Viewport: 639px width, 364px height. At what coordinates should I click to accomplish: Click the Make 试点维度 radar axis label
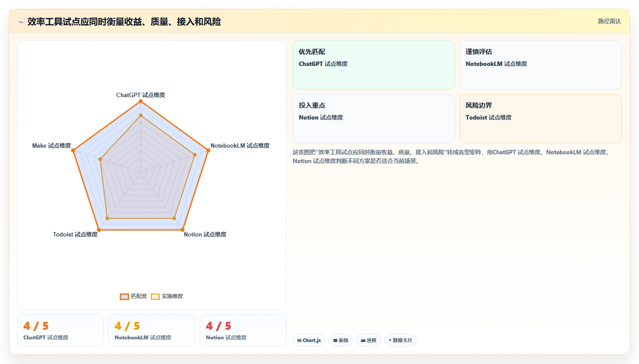(51, 146)
